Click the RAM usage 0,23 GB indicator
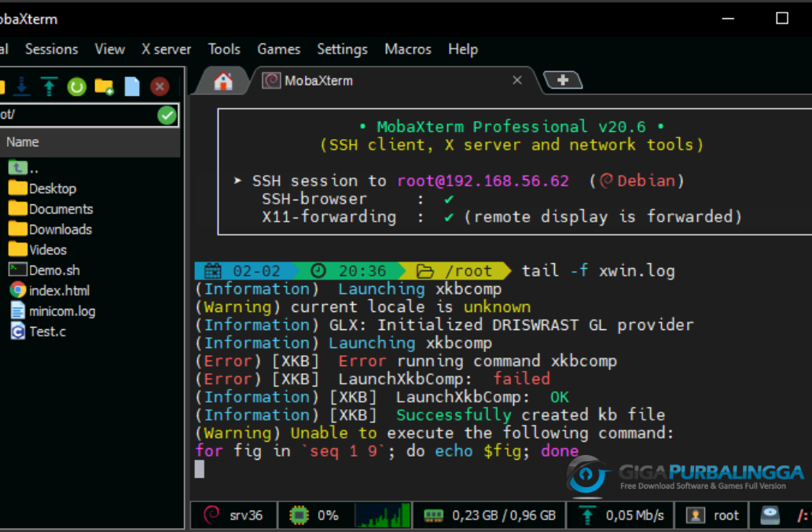 [x=490, y=515]
